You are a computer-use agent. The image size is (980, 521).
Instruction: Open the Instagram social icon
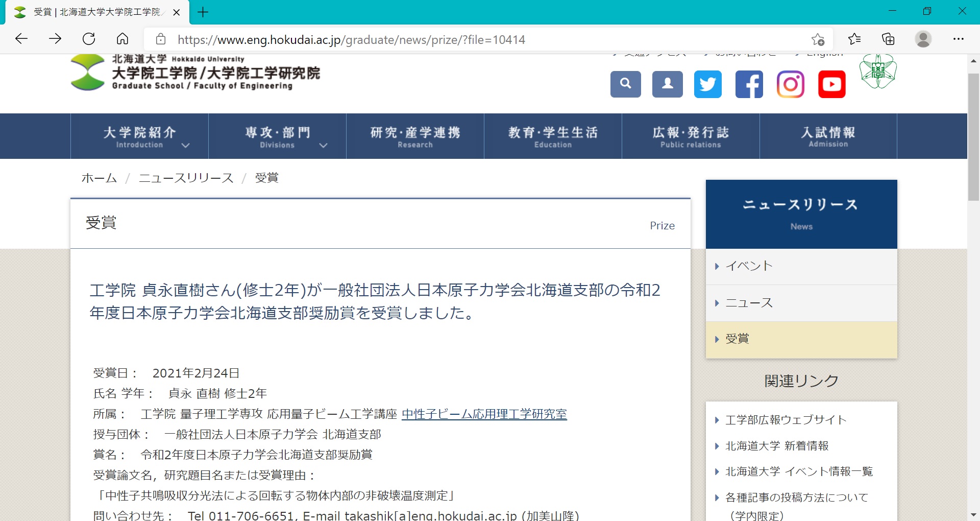pyautogui.click(x=791, y=84)
